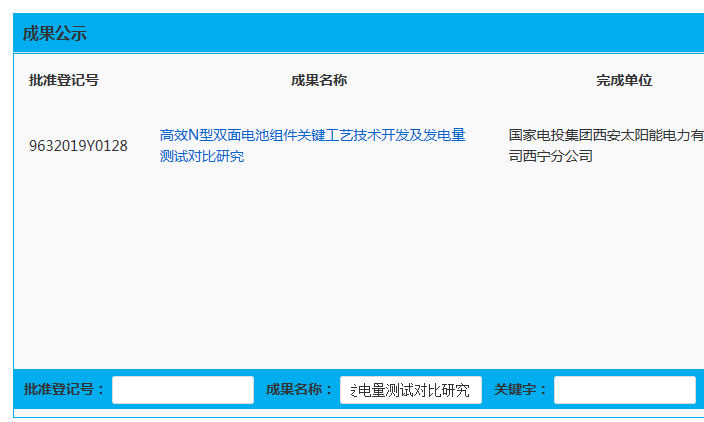Click the 成果名称： label in search bar
Screen dimensions: 704x422
point(300,390)
